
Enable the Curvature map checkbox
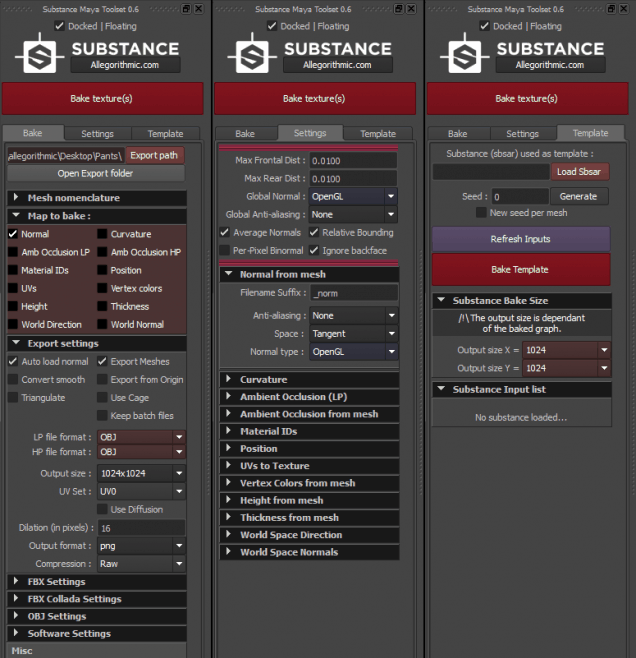pyautogui.click(x=102, y=234)
